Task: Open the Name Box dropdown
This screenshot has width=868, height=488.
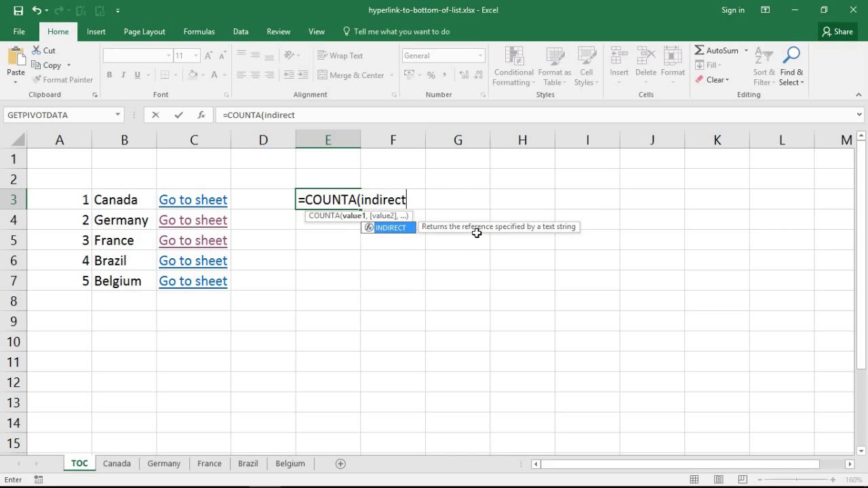Action: [117, 115]
